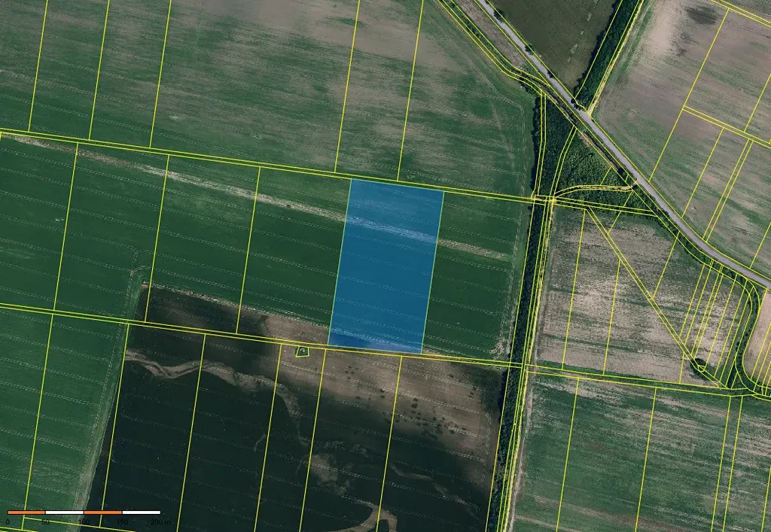771x532 pixels.
Task: Click the first orange segment of the scale bar
Action: coord(26,512)
